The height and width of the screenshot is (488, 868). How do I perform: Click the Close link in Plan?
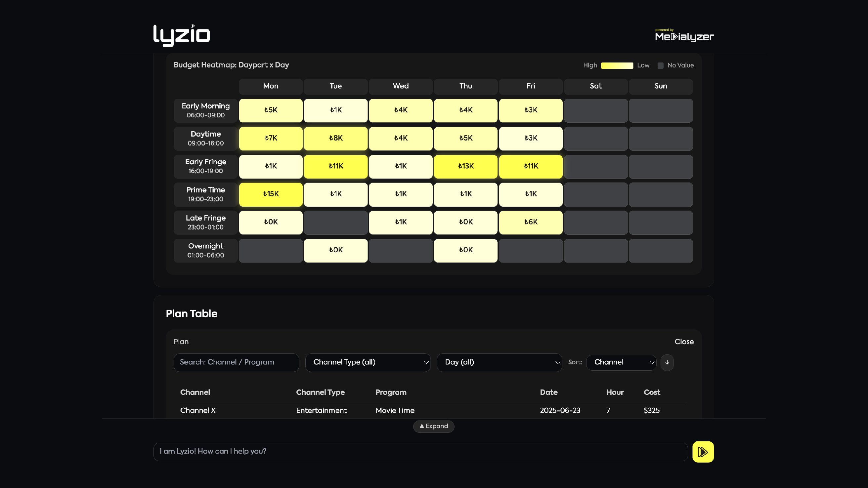(684, 342)
